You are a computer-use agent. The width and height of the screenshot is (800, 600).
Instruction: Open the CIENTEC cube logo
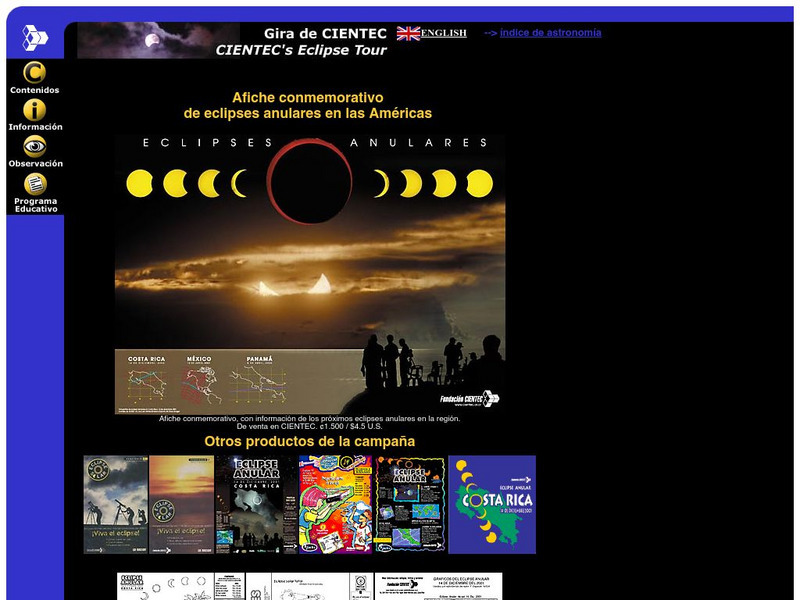click(x=35, y=38)
